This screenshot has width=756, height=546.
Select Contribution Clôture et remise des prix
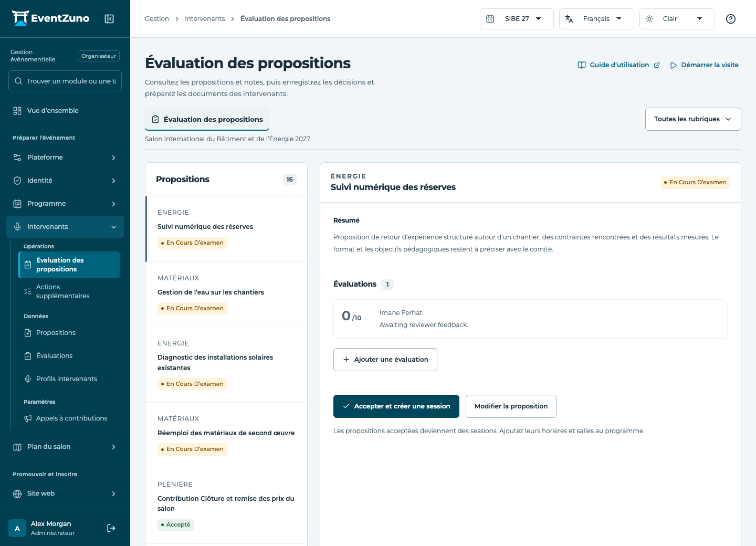pyautogui.click(x=226, y=506)
